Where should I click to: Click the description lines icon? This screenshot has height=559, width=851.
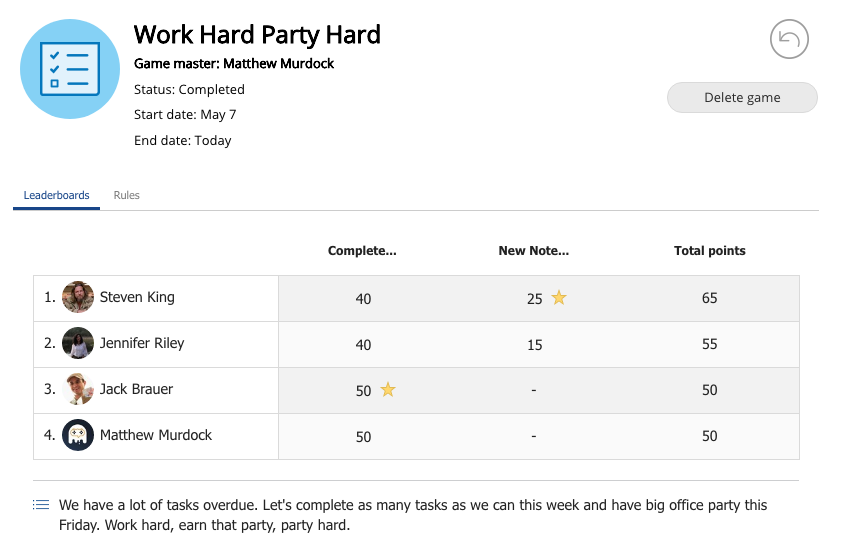click(41, 505)
